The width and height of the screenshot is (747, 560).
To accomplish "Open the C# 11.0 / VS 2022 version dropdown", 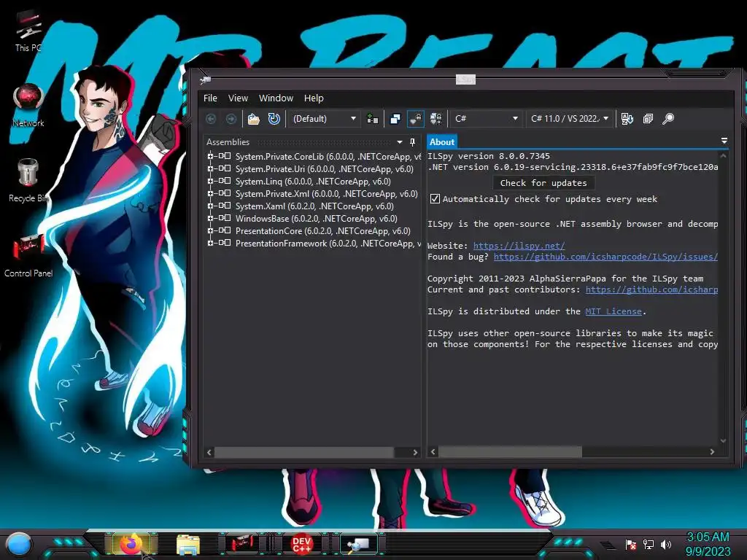I will 569,119.
